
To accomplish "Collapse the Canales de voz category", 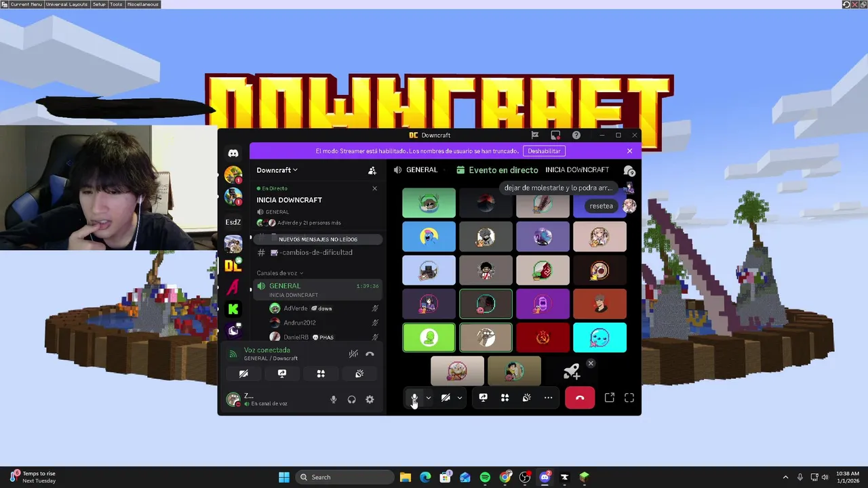I will click(x=280, y=273).
